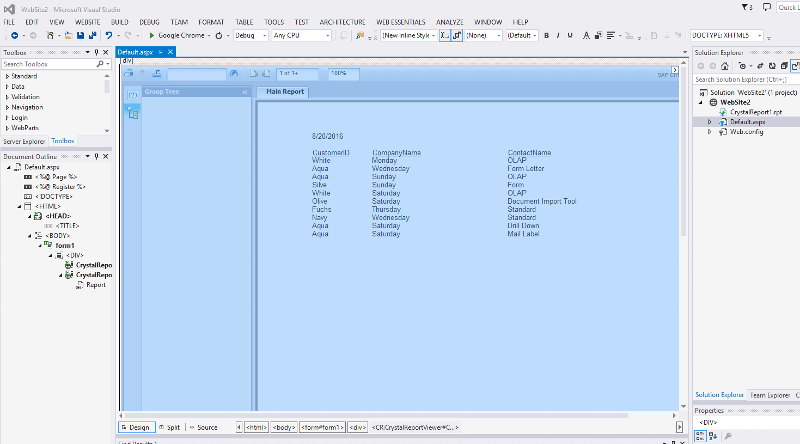
Task: Click the parameters panel icon in viewer
Action: pos(133,95)
